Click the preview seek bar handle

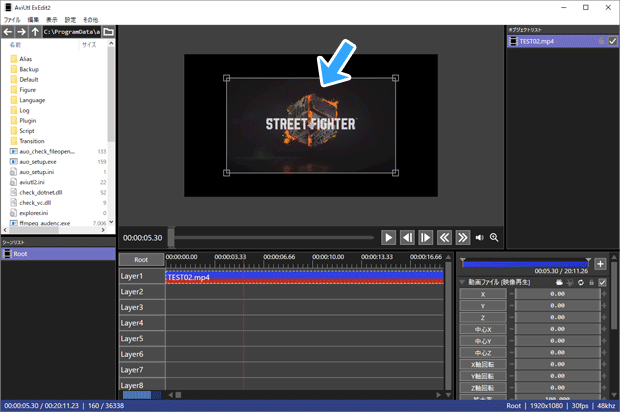(x=171, y=237)
